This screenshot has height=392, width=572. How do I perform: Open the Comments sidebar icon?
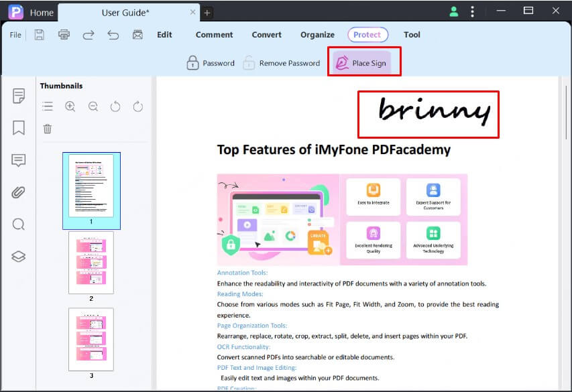19,160
